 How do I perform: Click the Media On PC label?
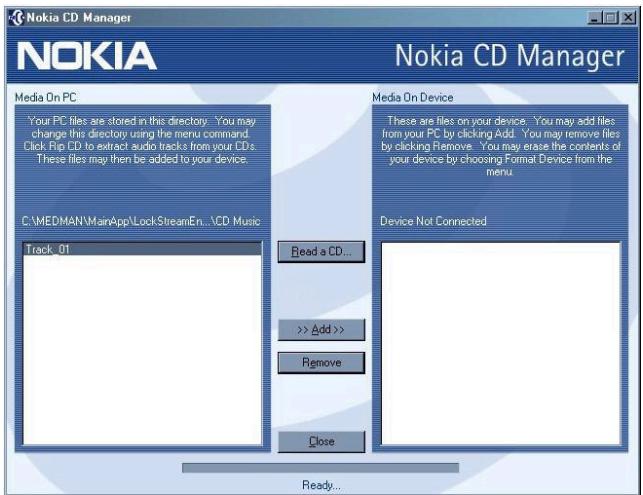46,97
